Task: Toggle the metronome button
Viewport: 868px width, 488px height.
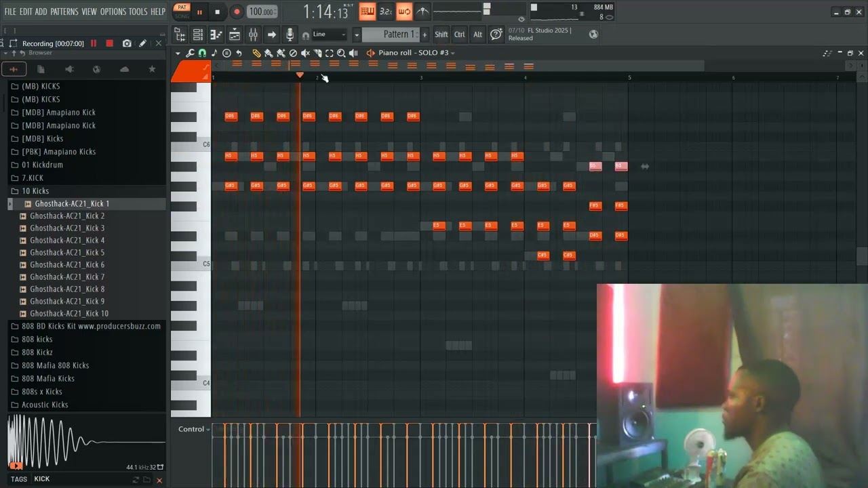Action: (x=422, y=11)
